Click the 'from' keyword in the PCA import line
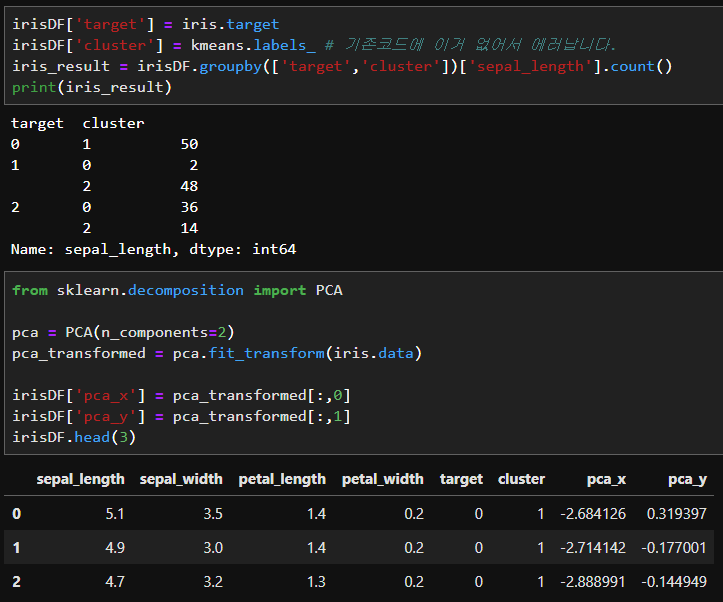The image size is (723, 602). (x=30, y=290)
